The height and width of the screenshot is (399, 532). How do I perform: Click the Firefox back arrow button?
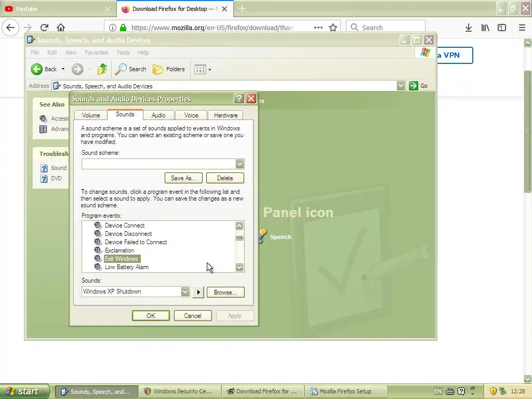[10, 28]
